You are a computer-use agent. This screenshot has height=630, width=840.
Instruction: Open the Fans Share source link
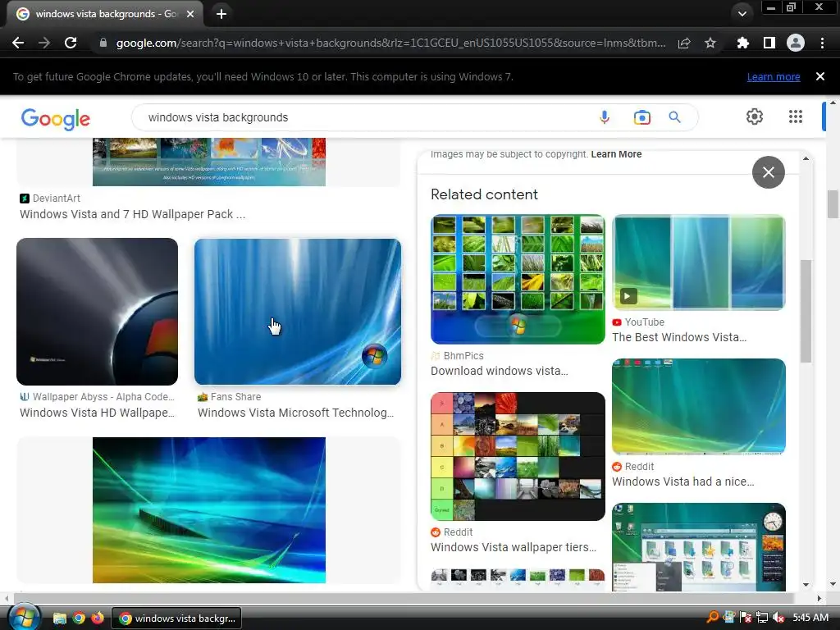pyautogui.click(x=230, y=397)
